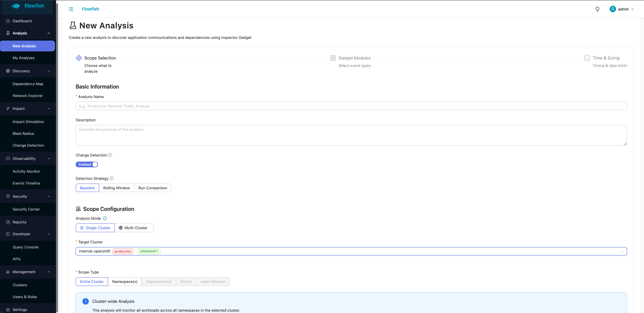Click the Observability clock icon
644x313 pixels.
click(8, 159)
